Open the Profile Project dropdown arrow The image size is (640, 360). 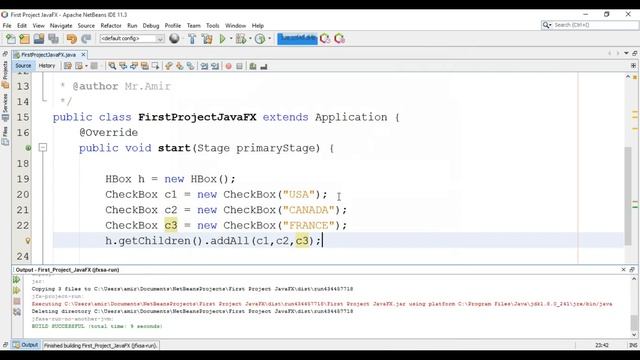[x=269, y=39]
